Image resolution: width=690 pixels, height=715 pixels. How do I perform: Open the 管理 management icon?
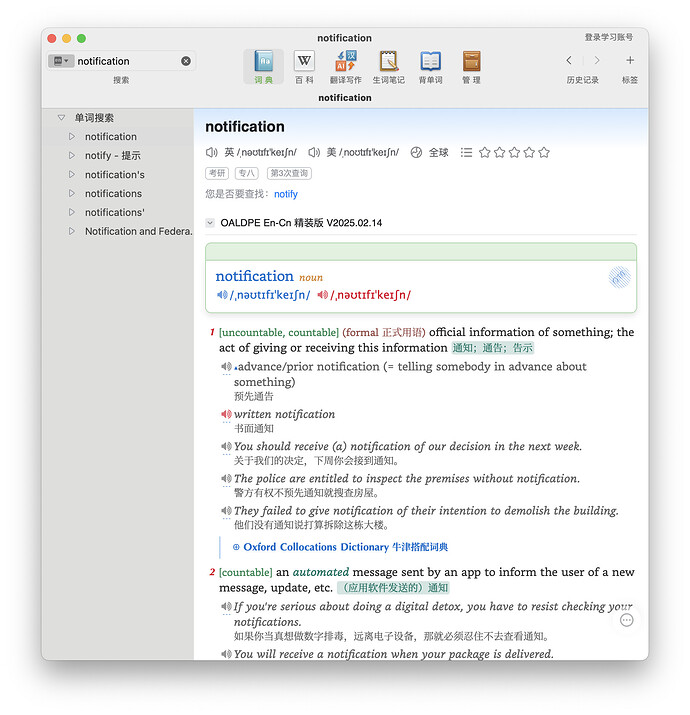(471, 67)
